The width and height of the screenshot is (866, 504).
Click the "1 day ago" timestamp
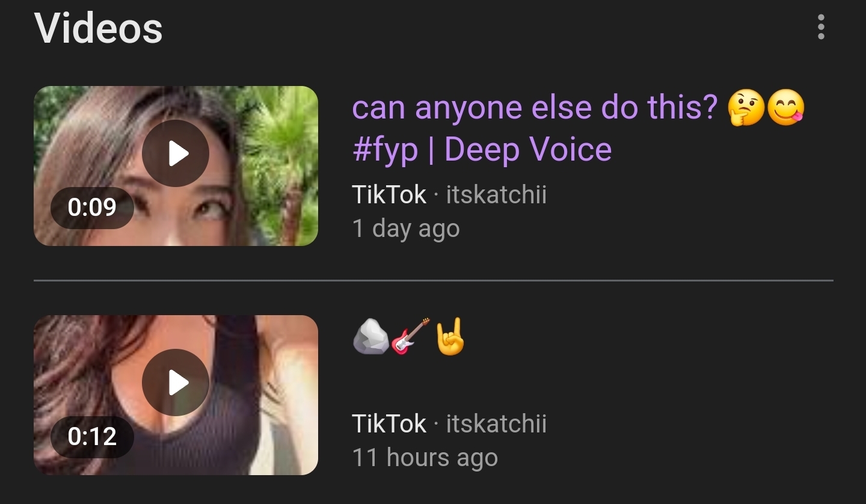406,229
